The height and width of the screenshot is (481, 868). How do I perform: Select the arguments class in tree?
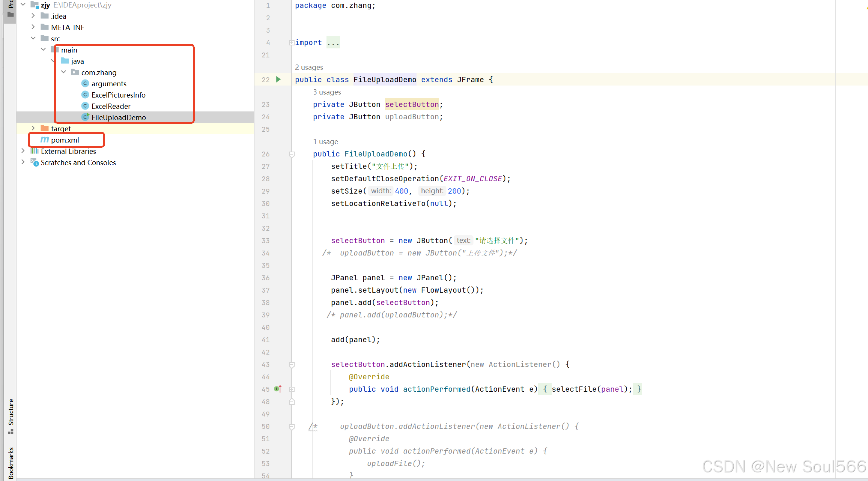109,84
